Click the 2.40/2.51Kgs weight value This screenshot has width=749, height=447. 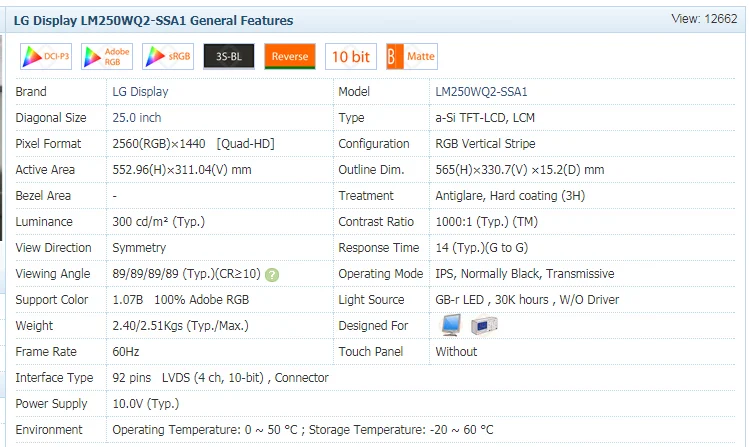(x=180, y=326)
